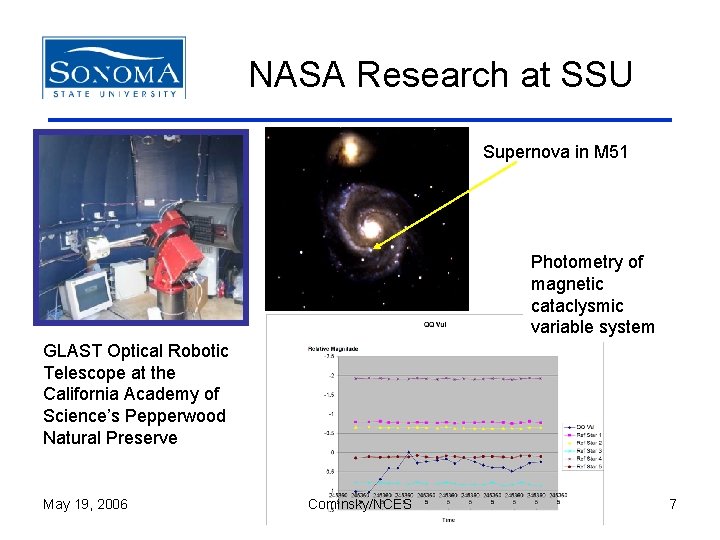Click the Photometry of magnetic cataclysmic variable text

point(592,294)
